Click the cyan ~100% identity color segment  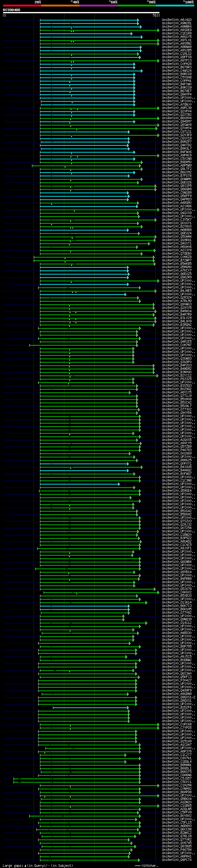point(175,6)
